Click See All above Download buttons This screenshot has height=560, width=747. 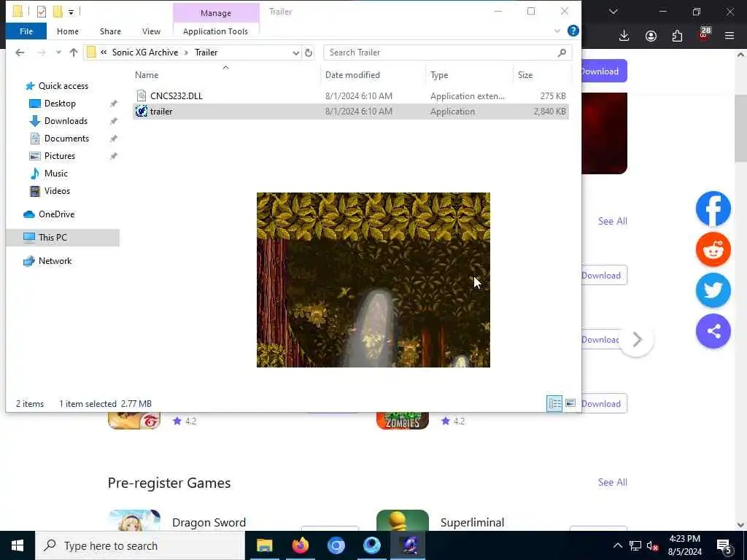(612, 221)
